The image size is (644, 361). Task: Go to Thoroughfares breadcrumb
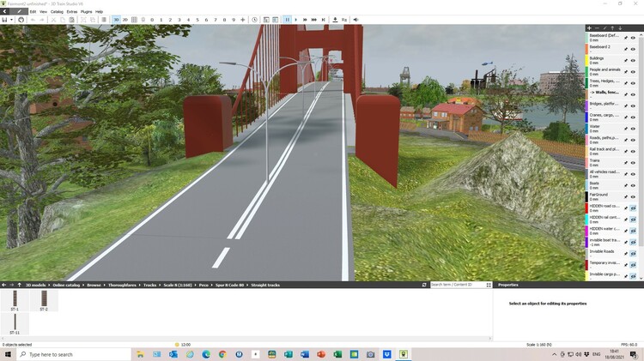[x=122, y=285]
